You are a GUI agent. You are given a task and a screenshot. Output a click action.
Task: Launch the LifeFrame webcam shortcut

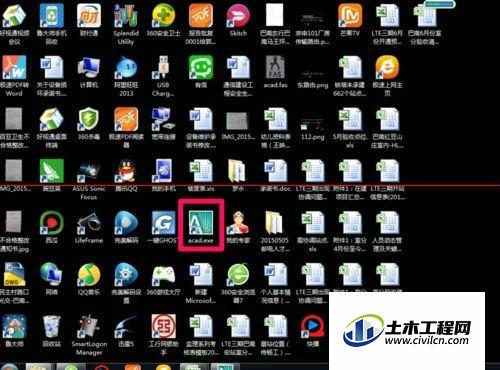click(x=89, y=223)
